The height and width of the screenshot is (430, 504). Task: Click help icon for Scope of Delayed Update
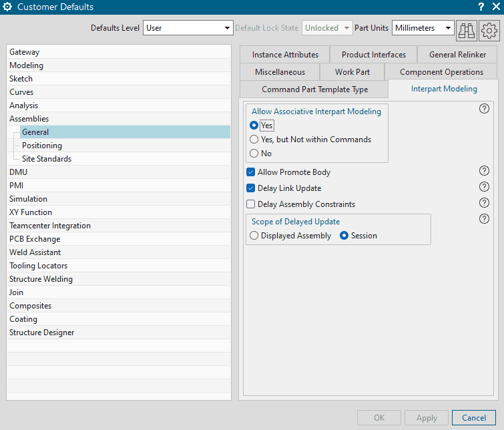[x=484, y=219]
